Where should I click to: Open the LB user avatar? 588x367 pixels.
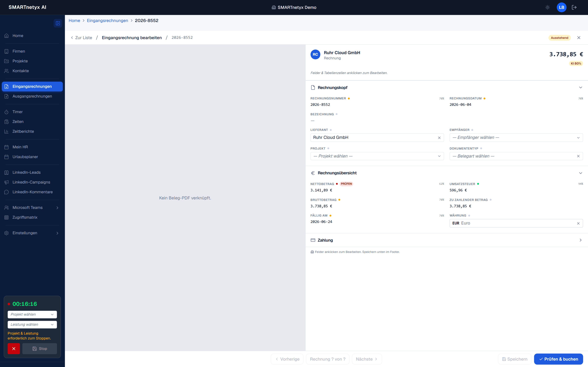[562, 7]
